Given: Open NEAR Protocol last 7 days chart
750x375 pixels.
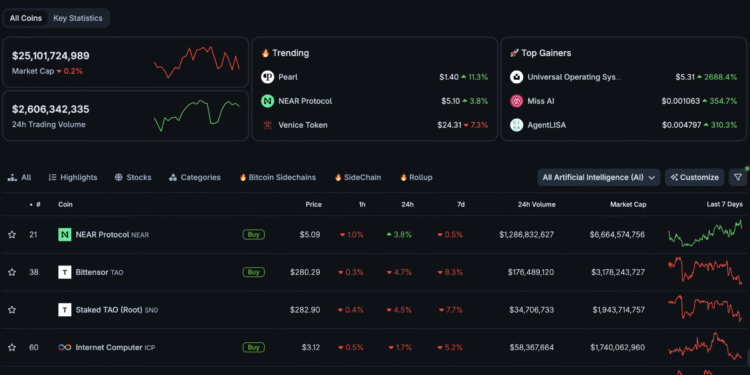Looking at the screenshot, I should coord(705,233).
